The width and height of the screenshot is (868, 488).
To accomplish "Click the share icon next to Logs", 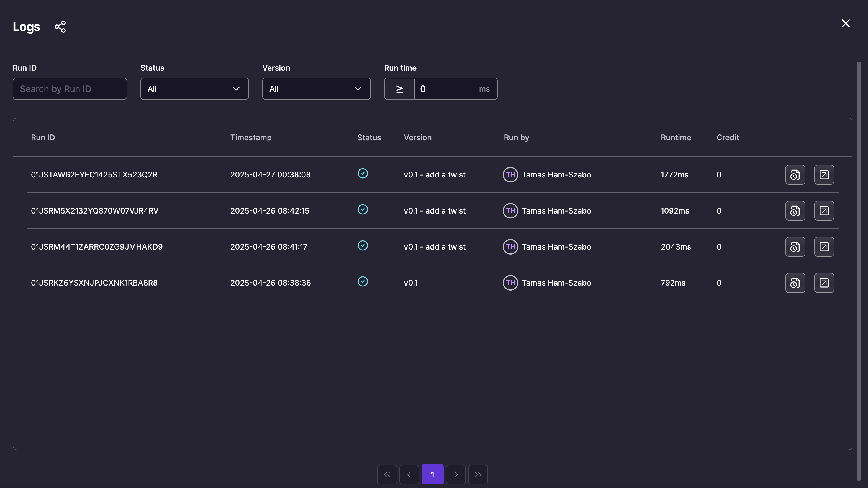I will point(60,27).
